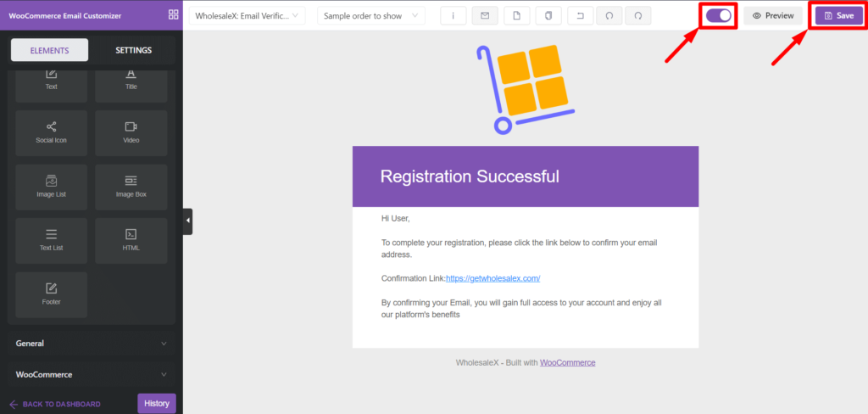The image size is (868, 414).
Task: Click the envelope send-email toolbar icon
Action: tap(485, 16)
